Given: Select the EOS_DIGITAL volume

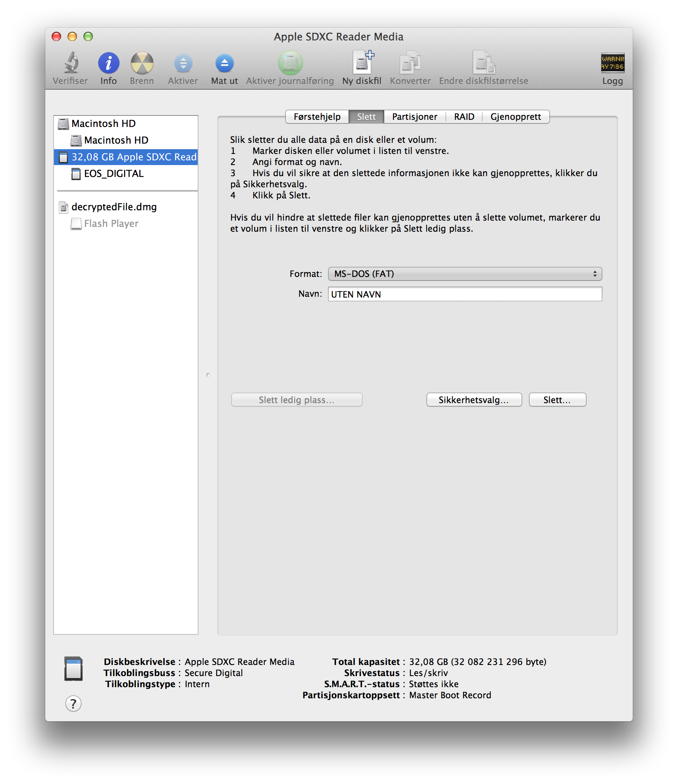Looking at the screenshot, I should click(126, 173).
